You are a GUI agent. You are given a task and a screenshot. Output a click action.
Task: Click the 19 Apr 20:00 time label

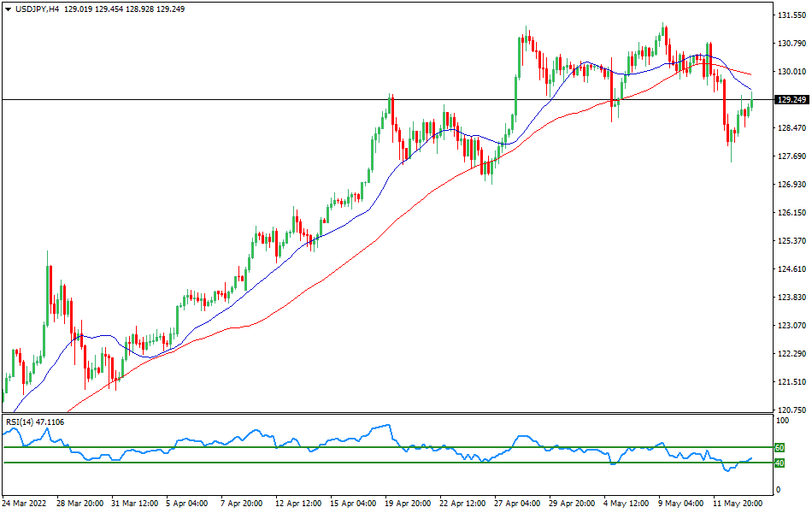pyautogui.click(x=403, y=504)
